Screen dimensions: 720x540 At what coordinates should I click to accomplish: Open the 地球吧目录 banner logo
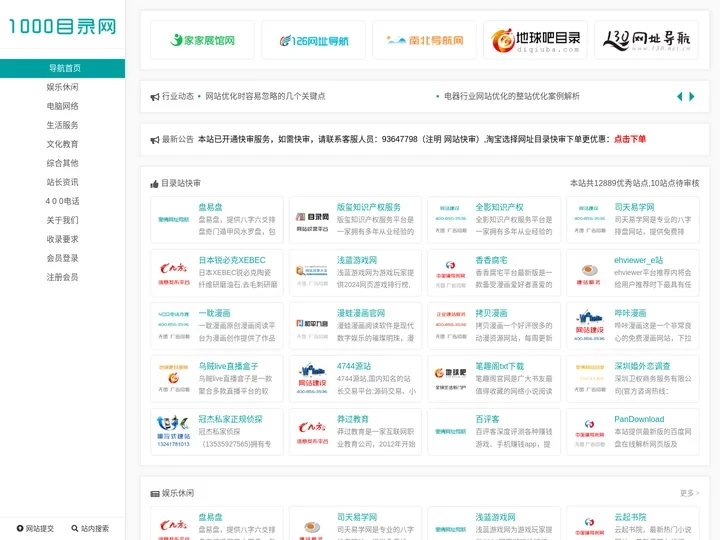coord(535,40)
